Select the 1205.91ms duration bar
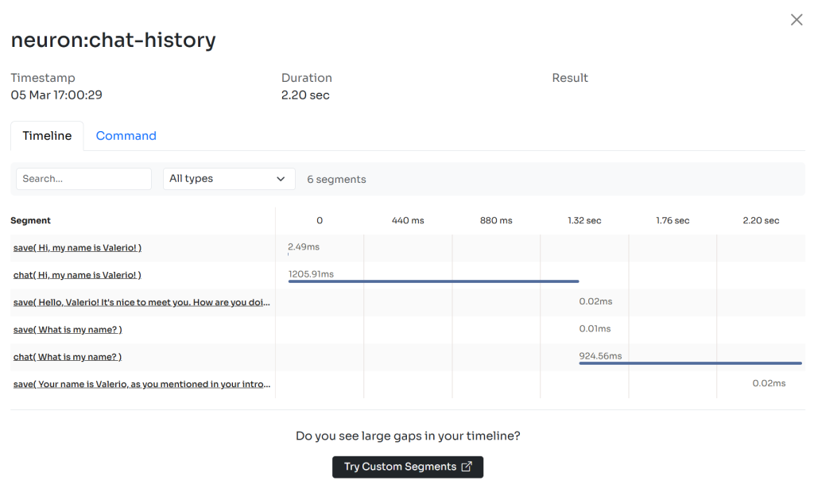The height and width of the screenshot is (504, 814). tap(433, 281)
